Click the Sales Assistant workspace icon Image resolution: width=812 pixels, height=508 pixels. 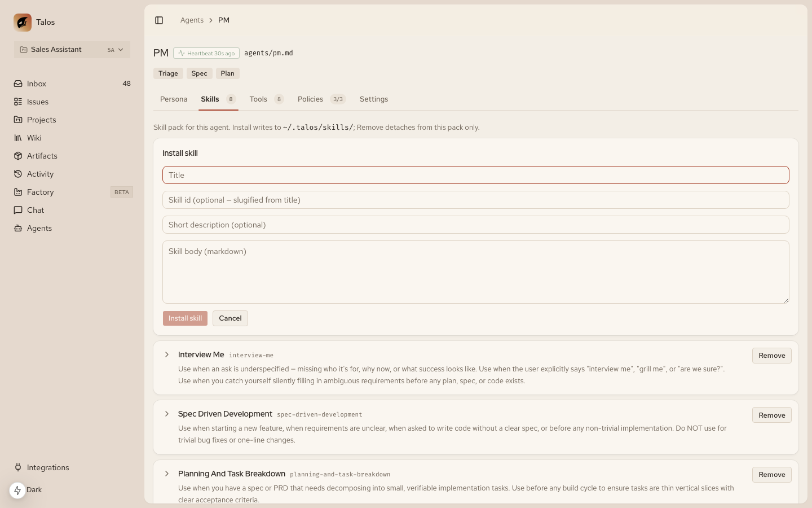(x=24, y=50)
